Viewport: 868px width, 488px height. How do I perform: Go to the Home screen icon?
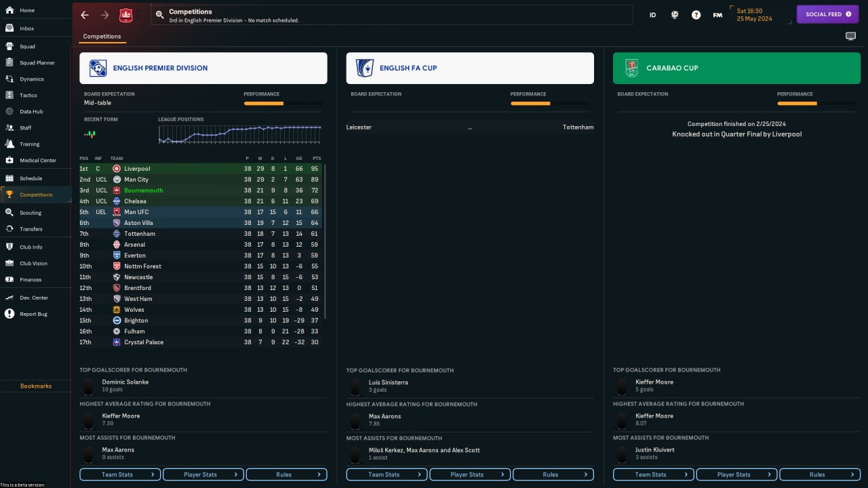pos(9,10)
